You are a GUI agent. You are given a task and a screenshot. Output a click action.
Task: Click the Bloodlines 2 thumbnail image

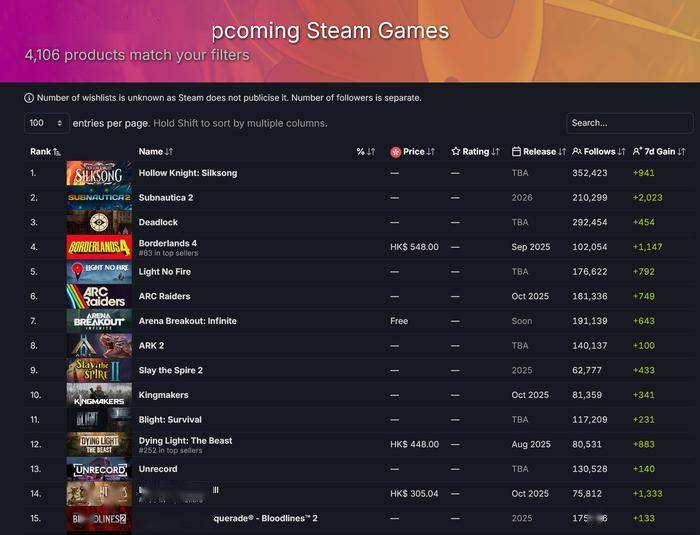[x=99, y=518]
